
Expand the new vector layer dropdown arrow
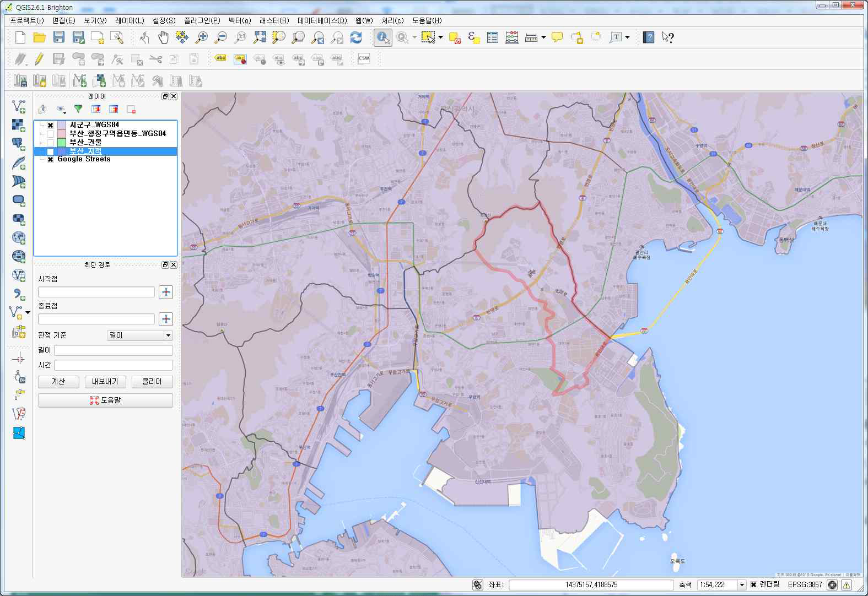click(x=28, y=312)
